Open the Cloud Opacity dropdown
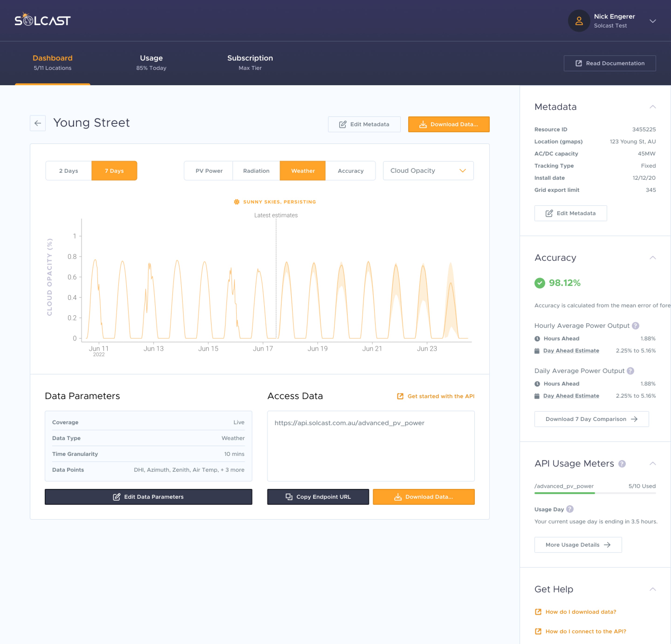 (x=428, y=171)
